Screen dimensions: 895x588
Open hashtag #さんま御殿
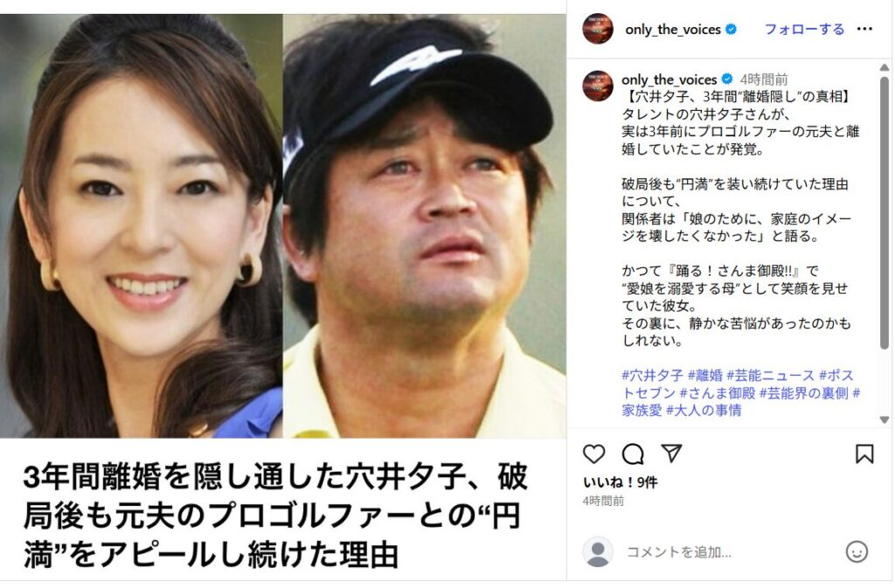click(717, 393)
